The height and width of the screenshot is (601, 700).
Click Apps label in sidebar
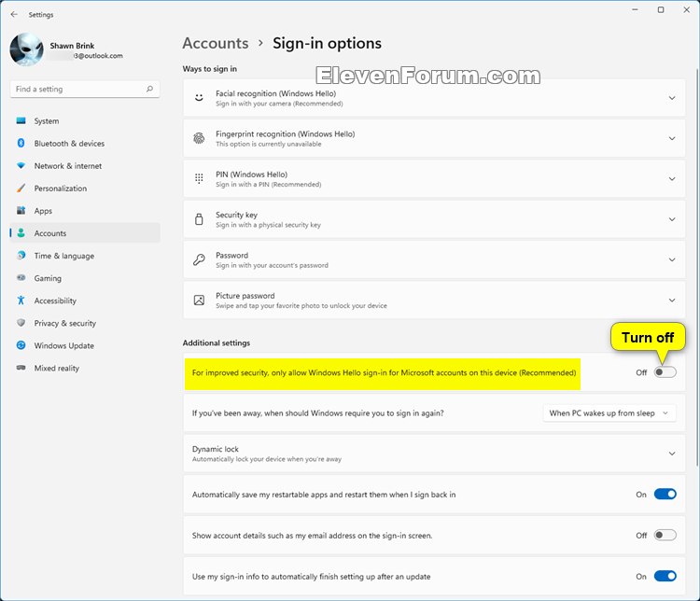click(43, 211)
